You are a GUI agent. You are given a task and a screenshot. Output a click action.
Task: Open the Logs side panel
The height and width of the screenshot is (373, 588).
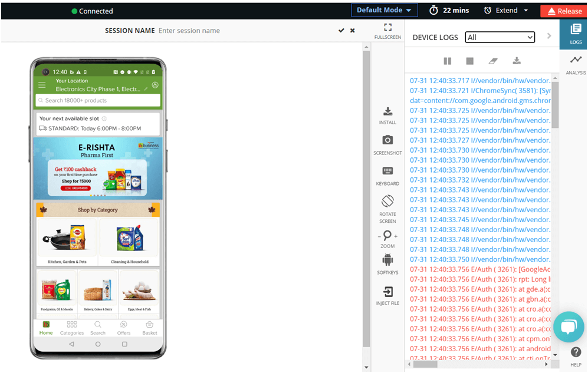[575, 34]
